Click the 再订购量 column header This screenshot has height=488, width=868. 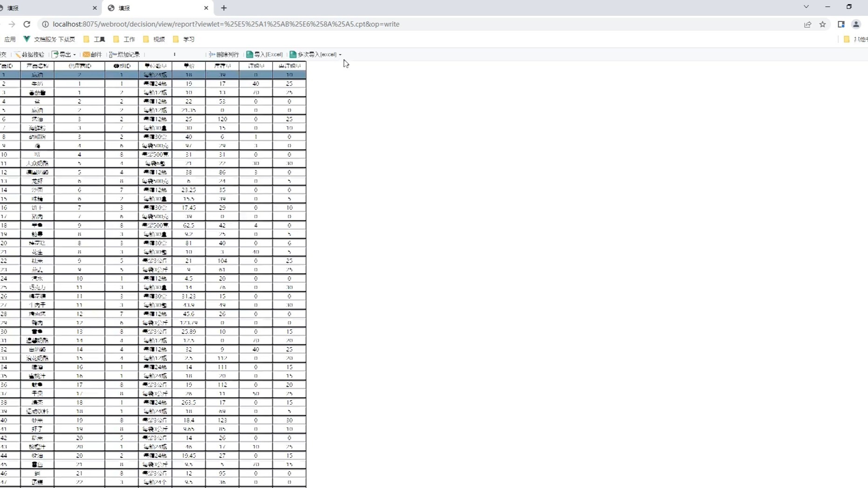289,66
